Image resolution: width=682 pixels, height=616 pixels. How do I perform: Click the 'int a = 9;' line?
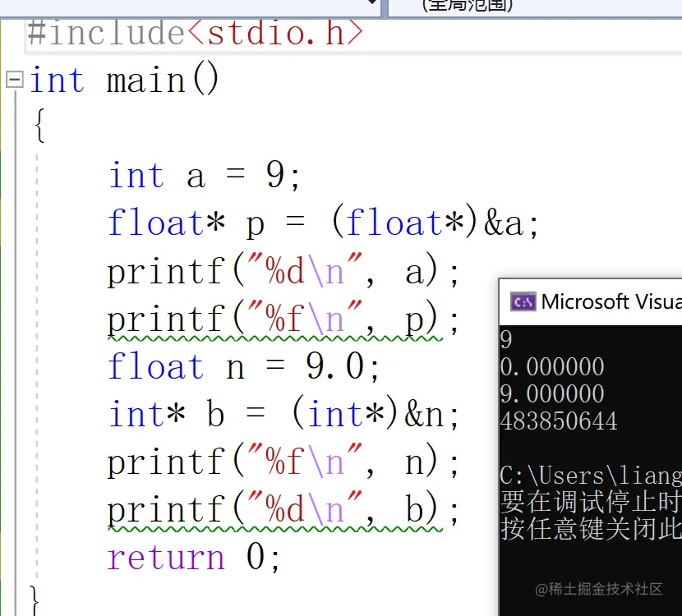click(x=205, y=175)
